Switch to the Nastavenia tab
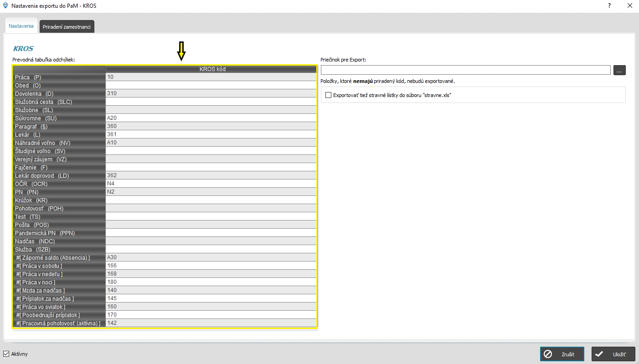639x364 pixels. point(21,26)
